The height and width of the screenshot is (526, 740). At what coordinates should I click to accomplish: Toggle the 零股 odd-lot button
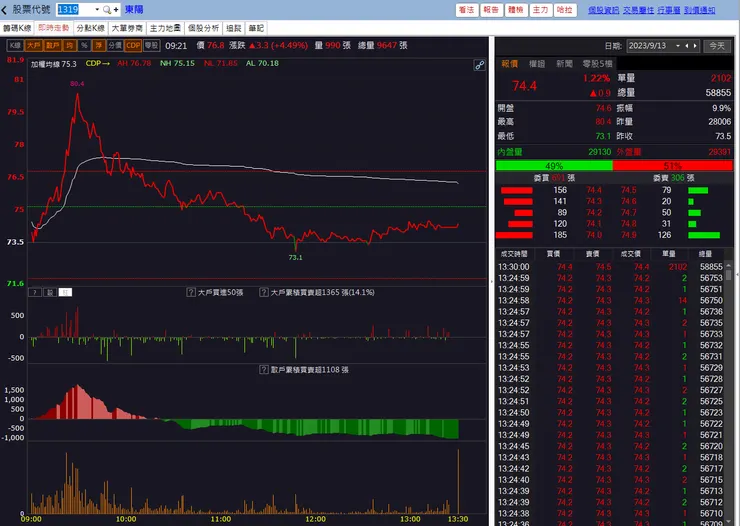click(151, 45)
